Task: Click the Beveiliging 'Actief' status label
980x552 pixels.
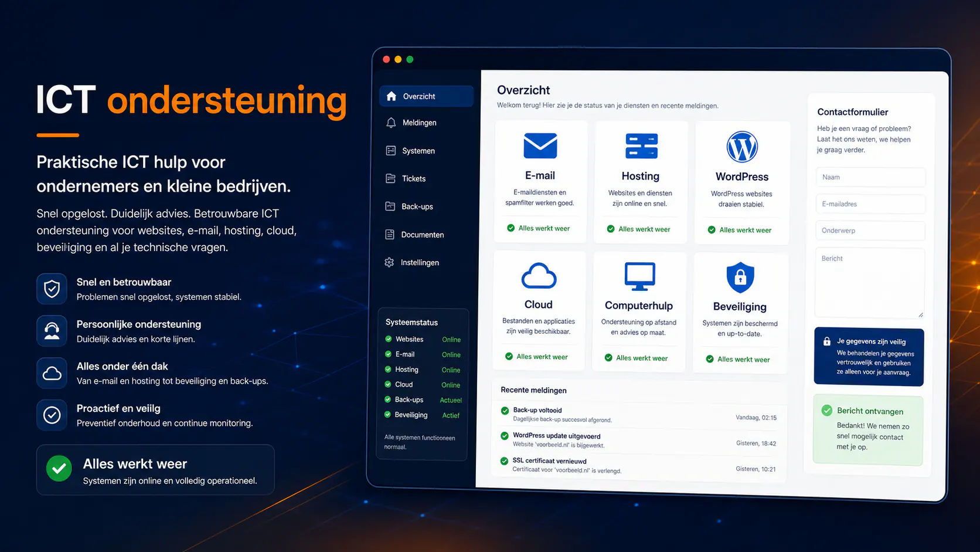Action: [451, 415]
